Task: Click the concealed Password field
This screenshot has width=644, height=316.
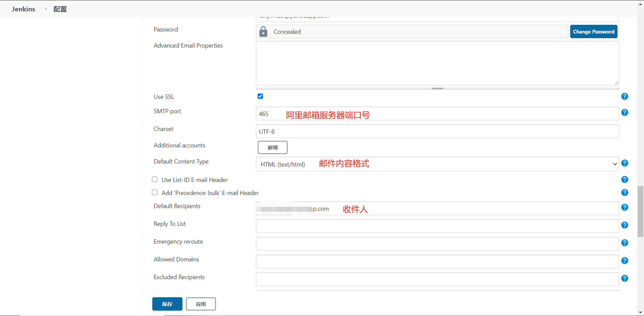Action: click(x=412, y=31)
